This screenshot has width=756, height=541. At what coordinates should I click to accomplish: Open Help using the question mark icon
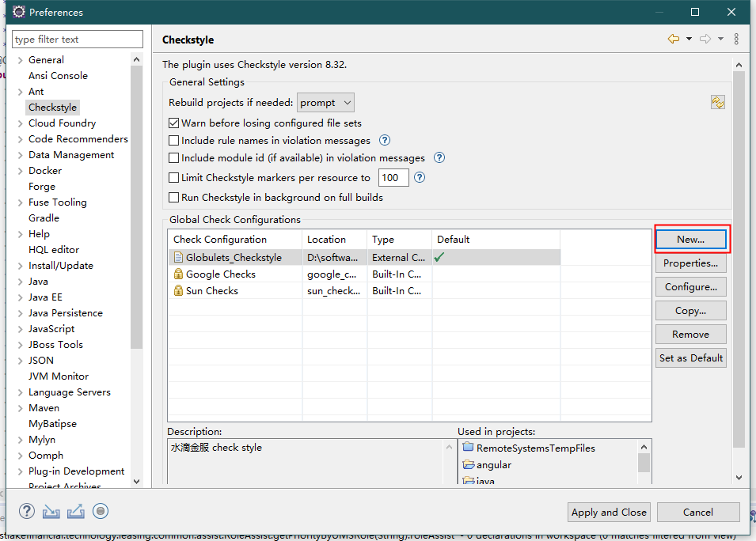[26, 511]
